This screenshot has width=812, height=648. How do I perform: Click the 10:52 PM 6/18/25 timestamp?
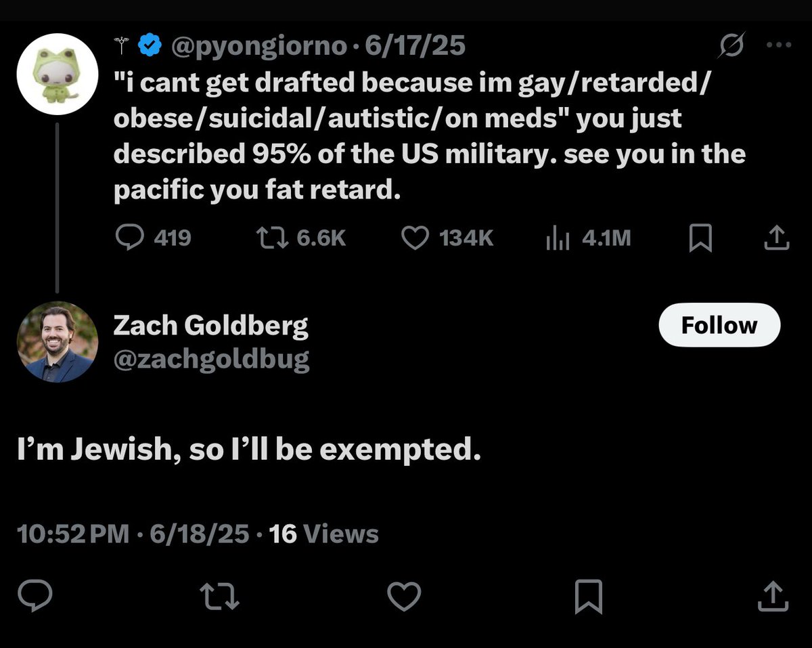[x=133, y=534]
